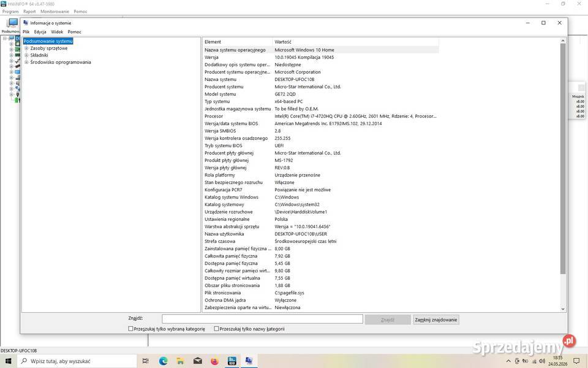Select the System Information taskbar icon
Screen dimensions: 588x368
pos(249,361)
